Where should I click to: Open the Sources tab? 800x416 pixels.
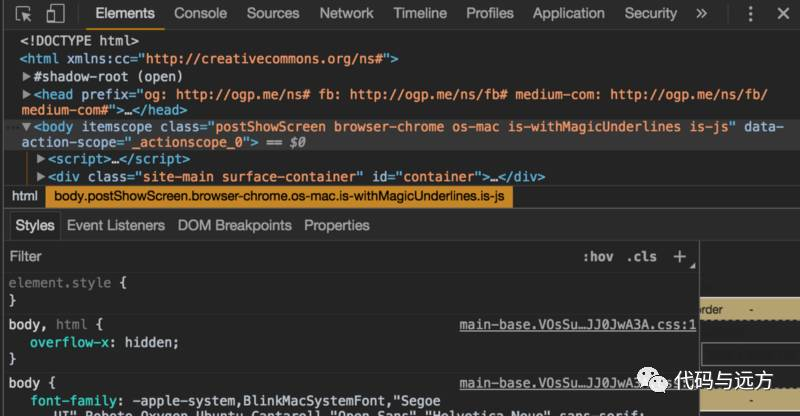point(273,13)
